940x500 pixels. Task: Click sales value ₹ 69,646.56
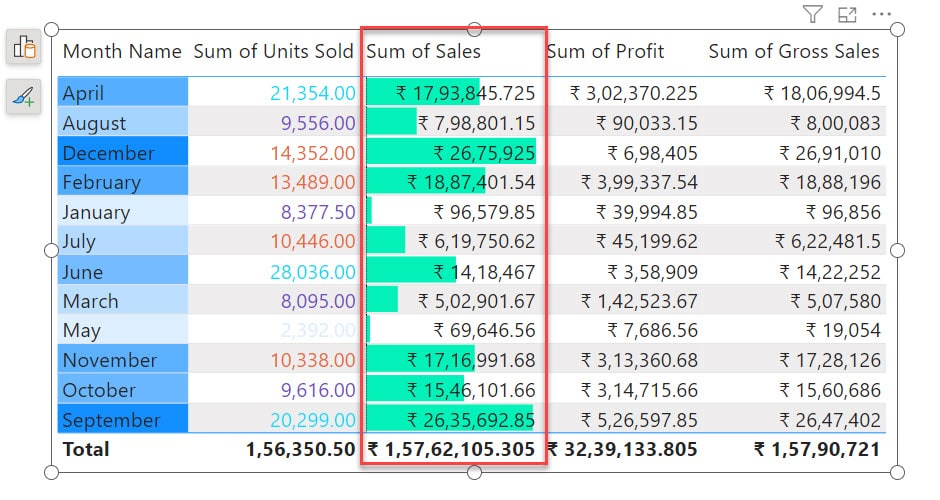484,330
